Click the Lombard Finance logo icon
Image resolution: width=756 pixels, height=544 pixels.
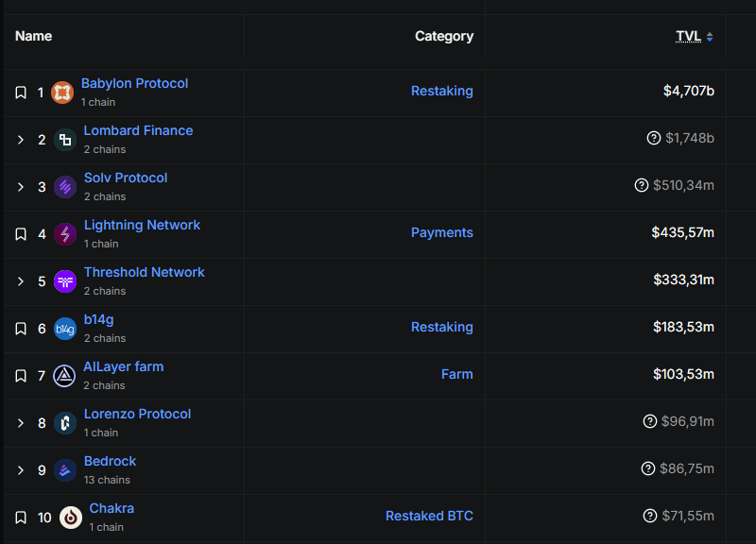65,140
